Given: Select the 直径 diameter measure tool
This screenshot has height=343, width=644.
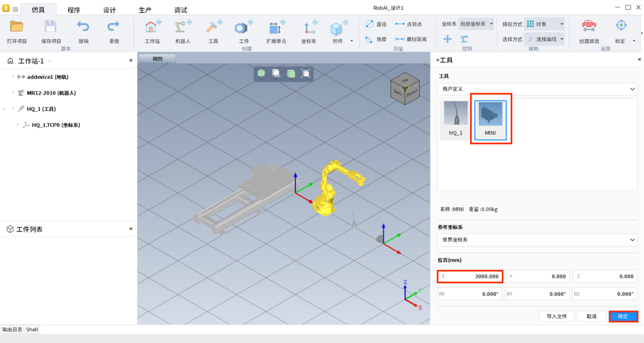Looking at the screenshot, I should (376, 24).
